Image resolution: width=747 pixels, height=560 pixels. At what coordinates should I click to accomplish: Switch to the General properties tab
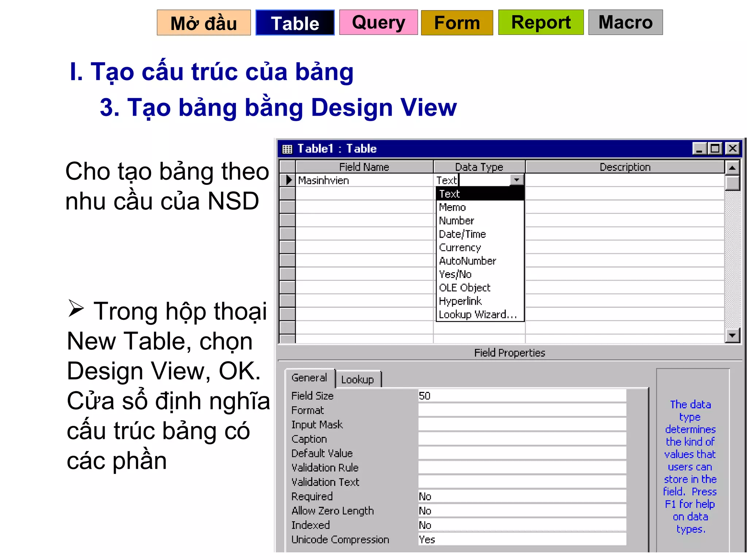coord(309,378)
